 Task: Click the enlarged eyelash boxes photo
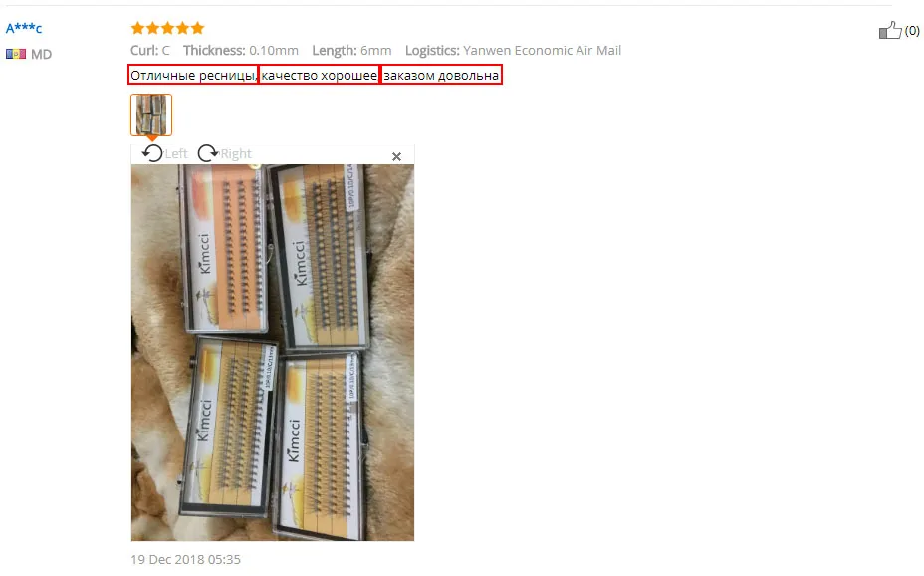coord(272,353)
